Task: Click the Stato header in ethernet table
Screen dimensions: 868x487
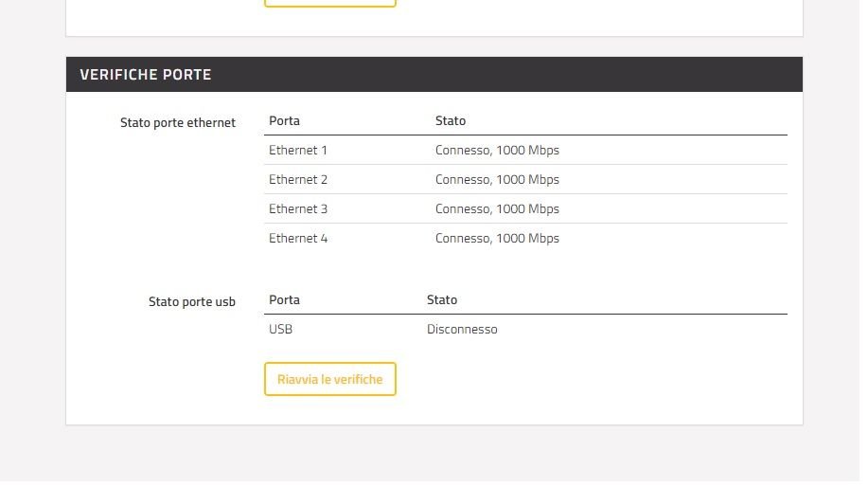Action: (x=450, y=120)
